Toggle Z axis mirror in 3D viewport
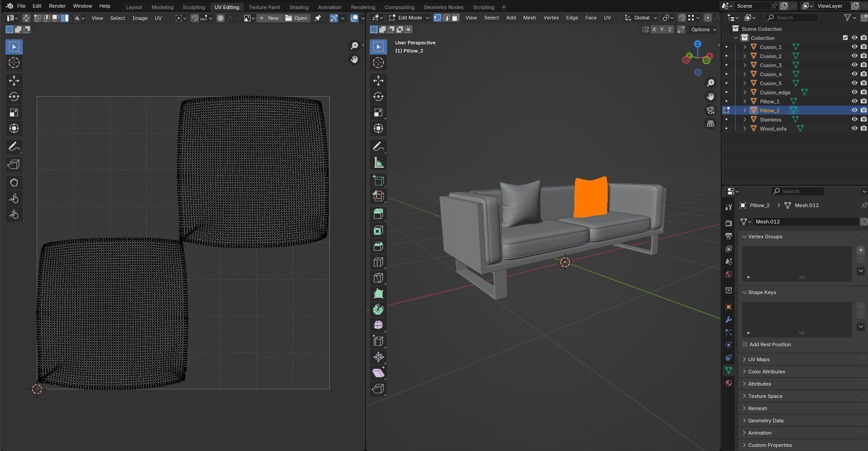Image resolution: width=868 pixels, height=451 pixels. click(x=670, y=29)
